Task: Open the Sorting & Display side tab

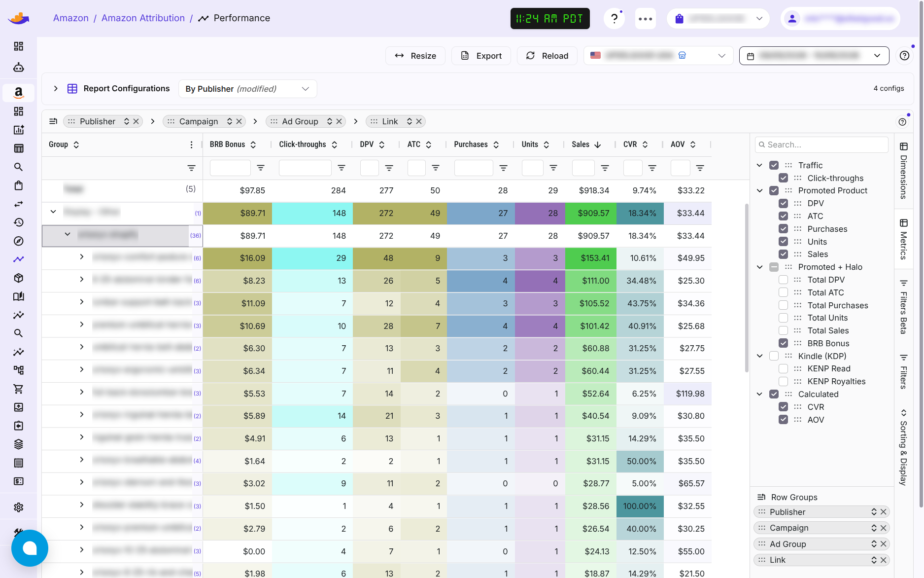Action: 903,447
